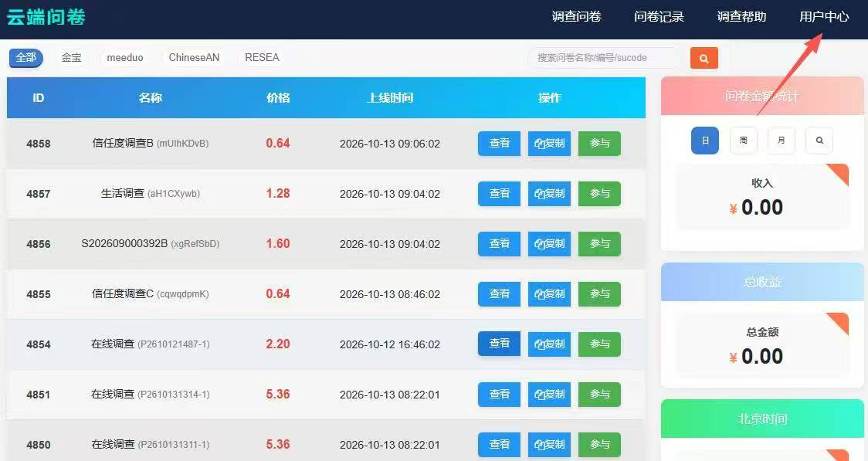Select the day (日) statistics icon
This screenshot has height=461, width=868.
(x=705, y=141)
